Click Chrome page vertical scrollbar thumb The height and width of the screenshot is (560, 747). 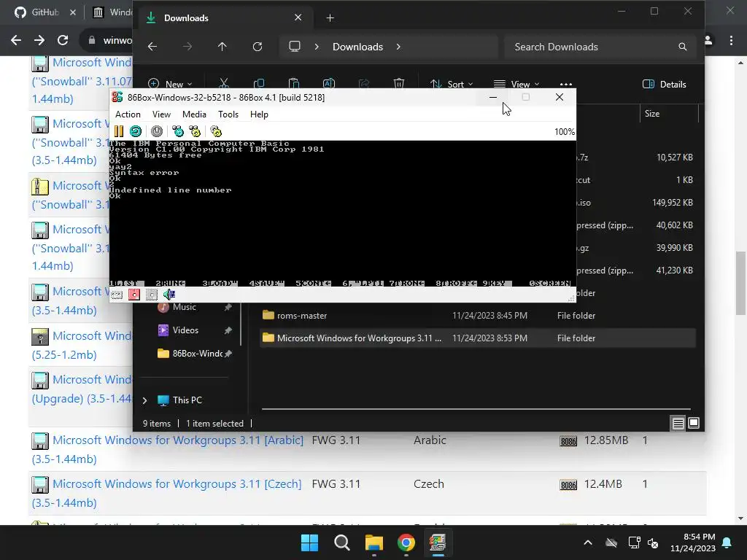[x=740, y=284]
